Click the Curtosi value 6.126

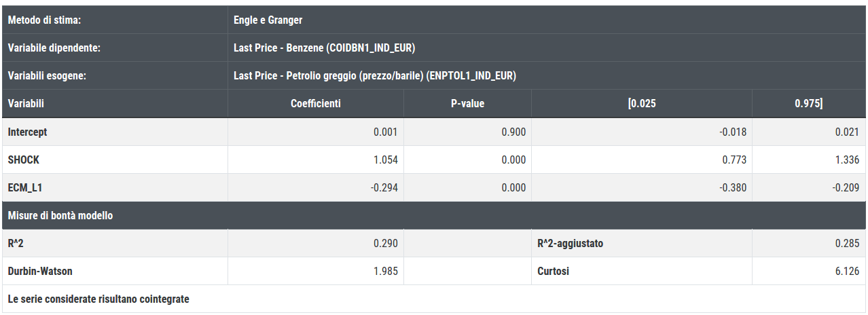click(847, 271)
